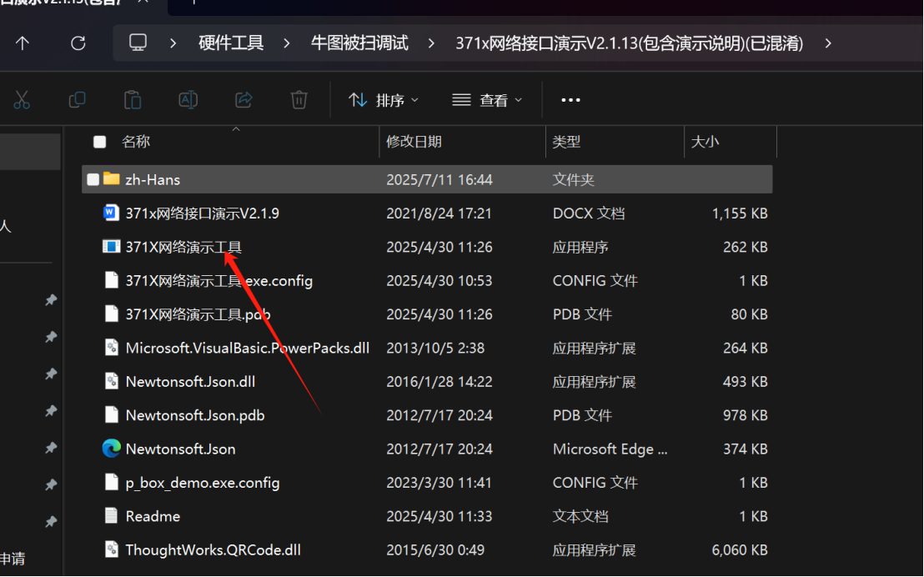The image size is (924, 577).
Task: Click the size 1,155 KB
Action: tap(740, 213)
